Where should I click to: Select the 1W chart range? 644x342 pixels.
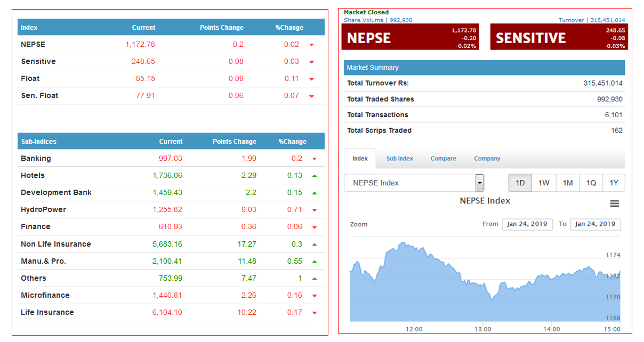[x=544, y=183]
